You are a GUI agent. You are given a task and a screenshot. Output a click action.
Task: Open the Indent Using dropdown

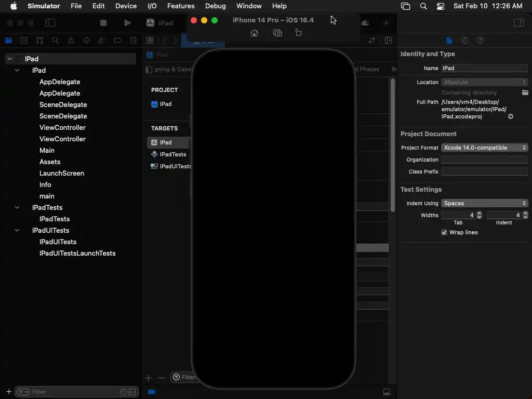pos(484,203)
